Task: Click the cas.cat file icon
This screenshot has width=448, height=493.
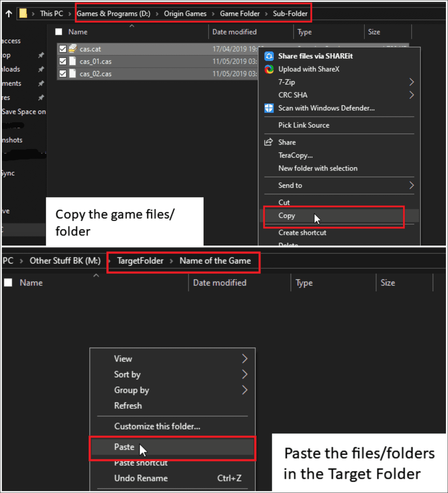Action: [x=73, y=49]
